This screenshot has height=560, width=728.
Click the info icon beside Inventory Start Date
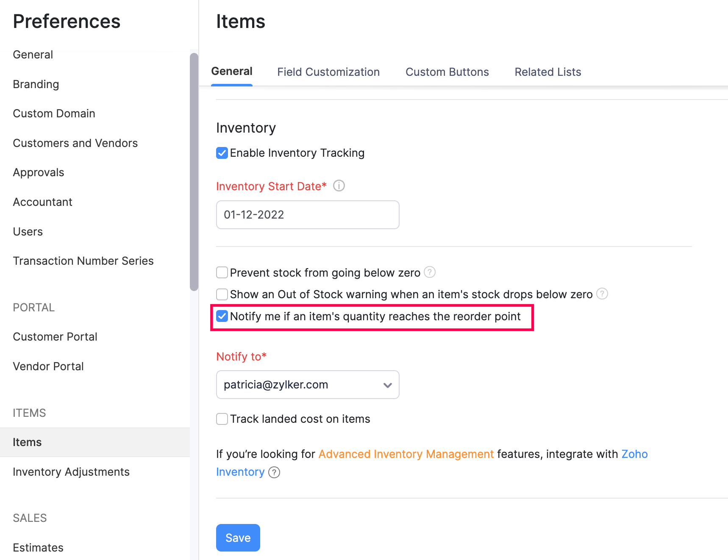click(x=339, y=186)
